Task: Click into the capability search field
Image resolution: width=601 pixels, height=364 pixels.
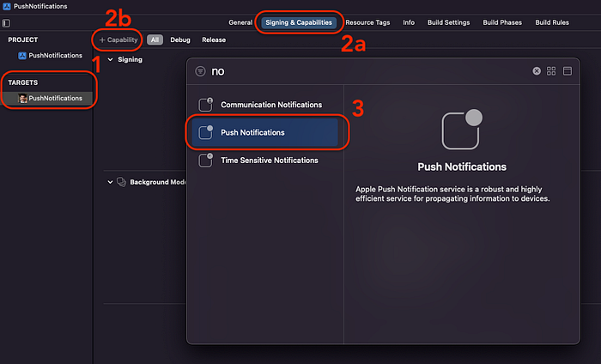Action: tap(368, 71)
